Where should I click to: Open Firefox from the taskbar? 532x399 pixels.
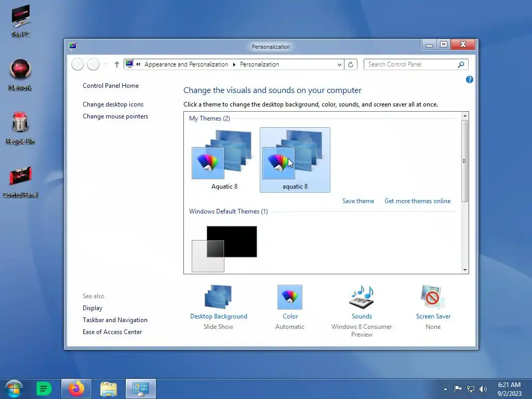(x=76, y=389)
